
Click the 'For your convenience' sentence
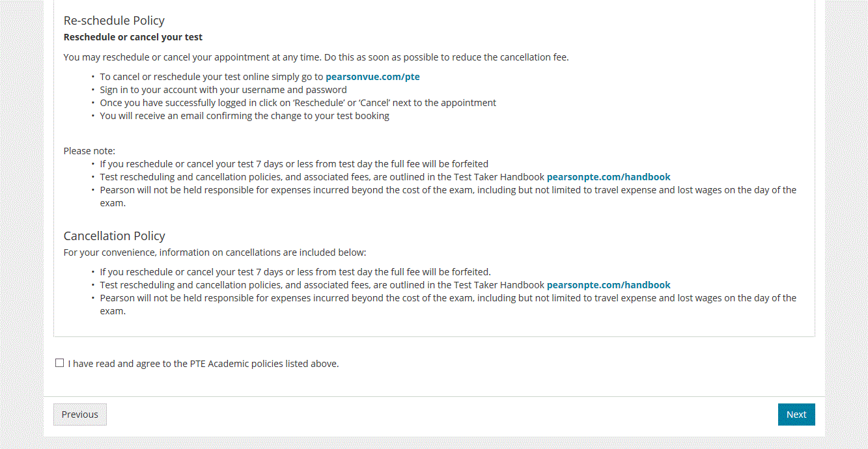coord(215,252)
